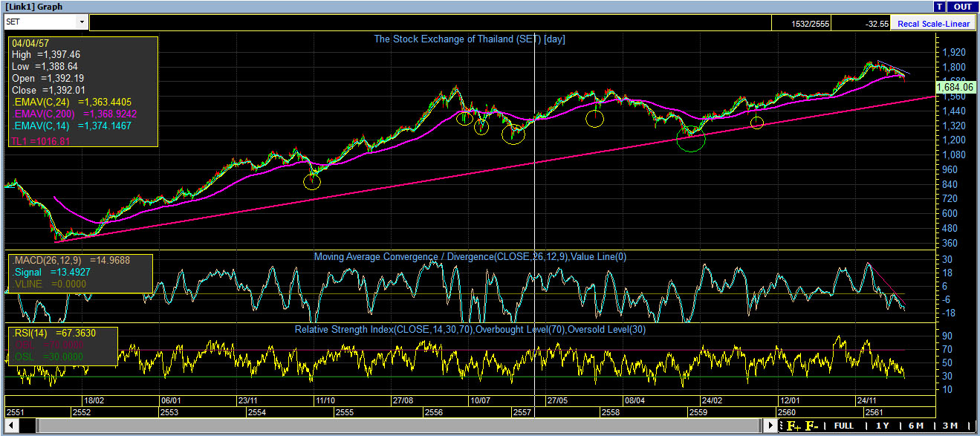Click the 2558 year label on time axis
The image size is (980, 436).
[611, 412]
